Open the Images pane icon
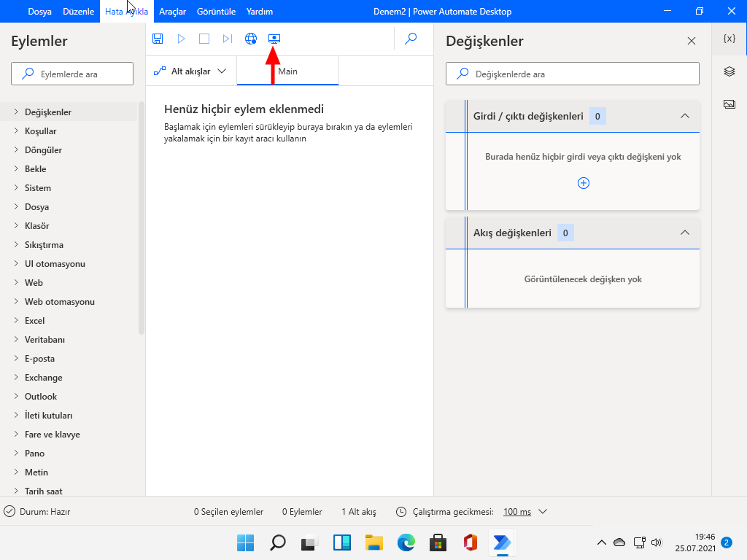Screen dimensions: 747x560 click(728, 104)
